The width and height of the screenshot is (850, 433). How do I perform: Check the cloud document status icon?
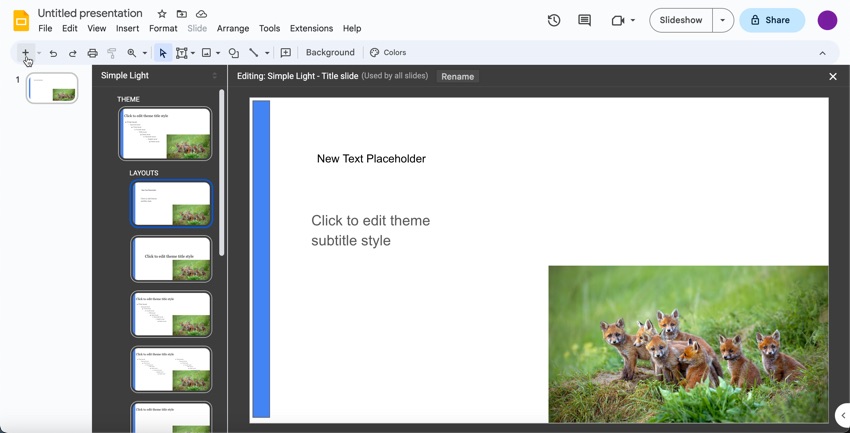[x=201, y=14]
